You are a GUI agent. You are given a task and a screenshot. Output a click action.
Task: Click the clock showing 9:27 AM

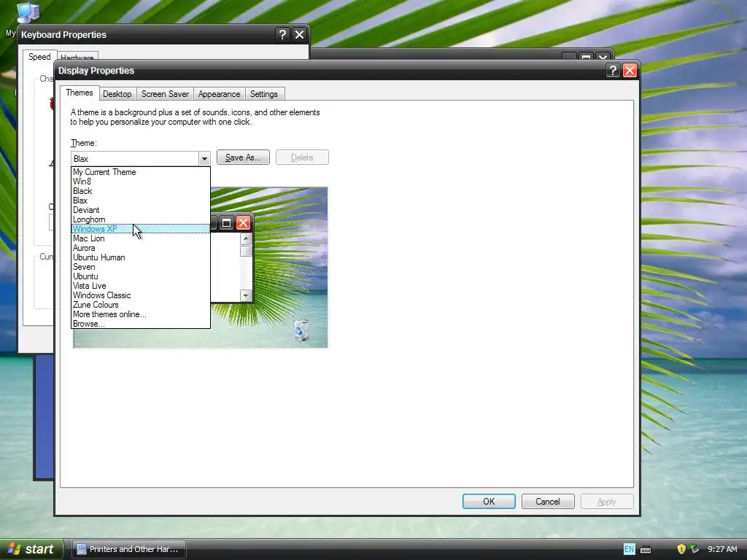722,549
